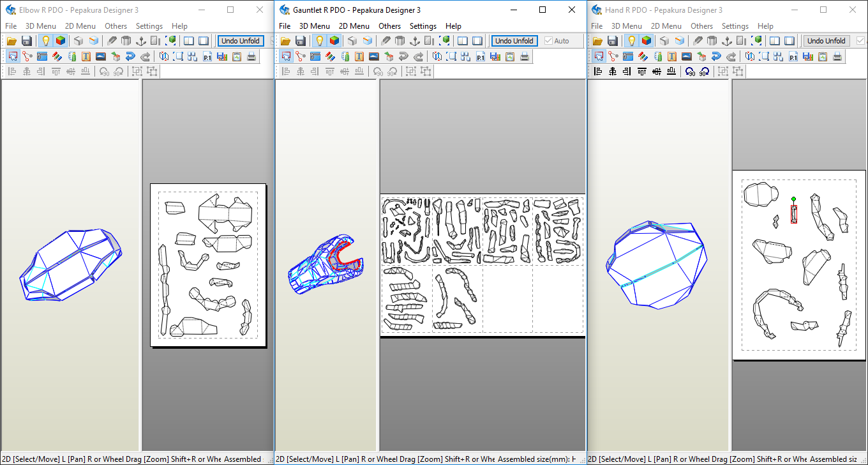Viewport: 868px width, 465px height.
Task: Open the 2D Menu in Gauntlet window
Action: tap(354, 26)
